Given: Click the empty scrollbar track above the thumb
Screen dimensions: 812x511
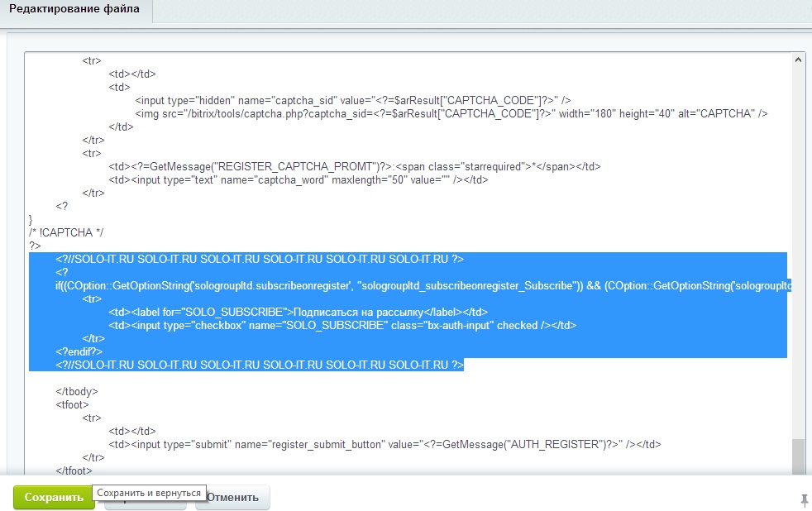Looking at the screenshot, I should coord(798,248).
